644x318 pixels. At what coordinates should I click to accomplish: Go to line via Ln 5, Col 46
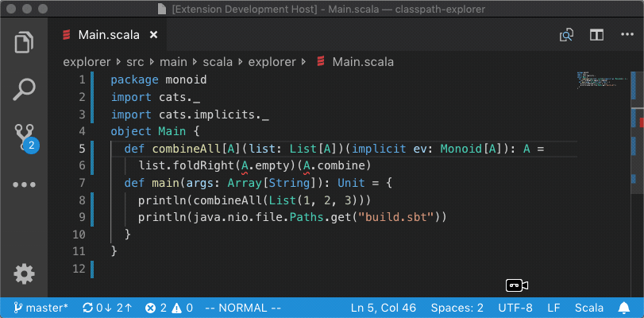pyautogui.click(x=384, y=308)
